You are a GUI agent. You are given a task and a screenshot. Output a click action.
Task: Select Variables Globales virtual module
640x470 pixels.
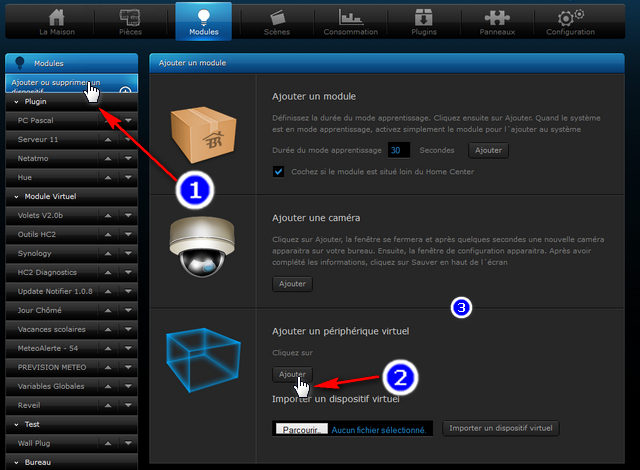coord(51,386)
